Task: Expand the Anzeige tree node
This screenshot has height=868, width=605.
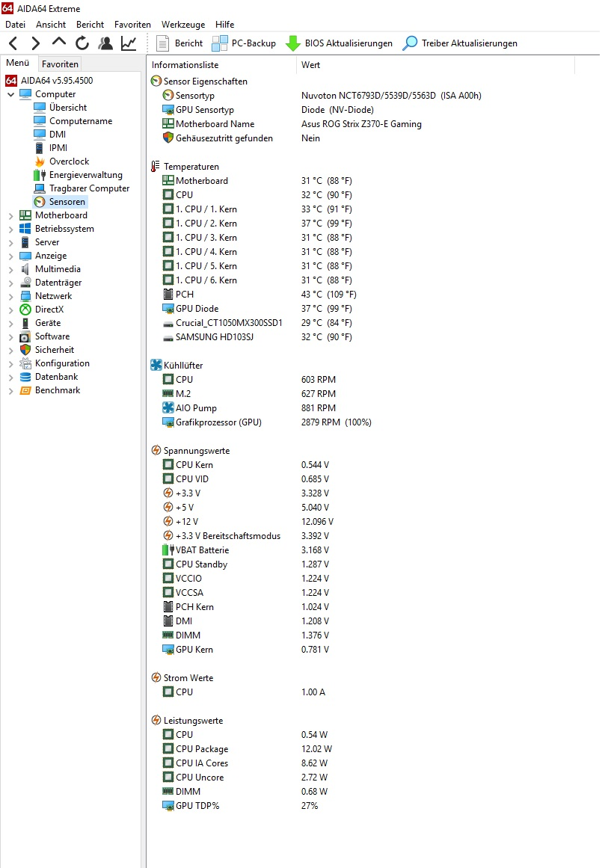Action: (x=10, y=256)
